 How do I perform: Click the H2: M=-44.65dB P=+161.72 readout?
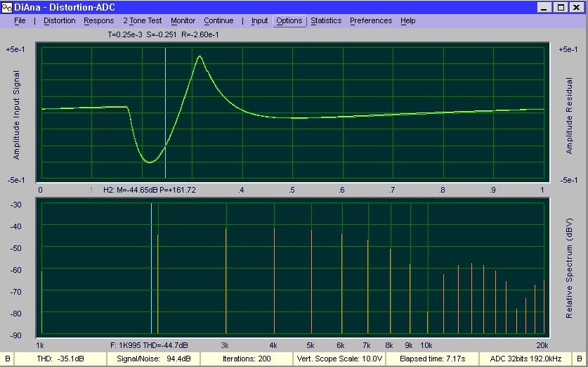click(149, 190)
